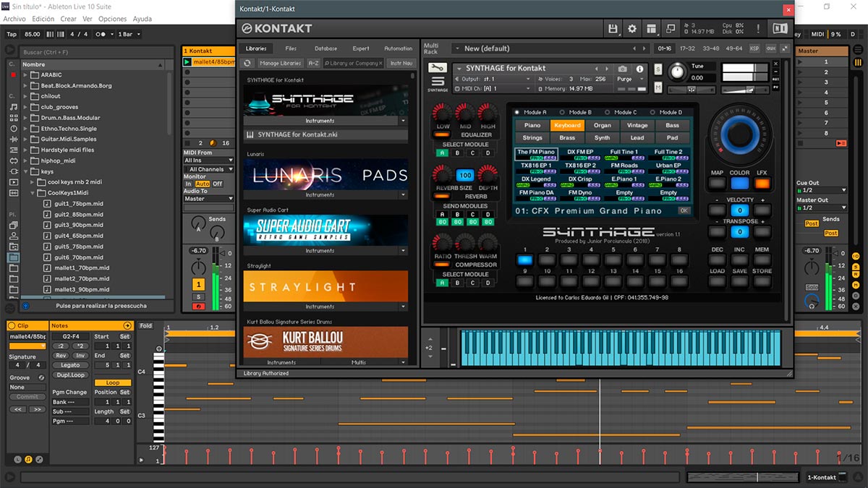Screen dimensions: 868x488
Task: Click the preview headphone icon in browser footer
Action: point(25,306)
